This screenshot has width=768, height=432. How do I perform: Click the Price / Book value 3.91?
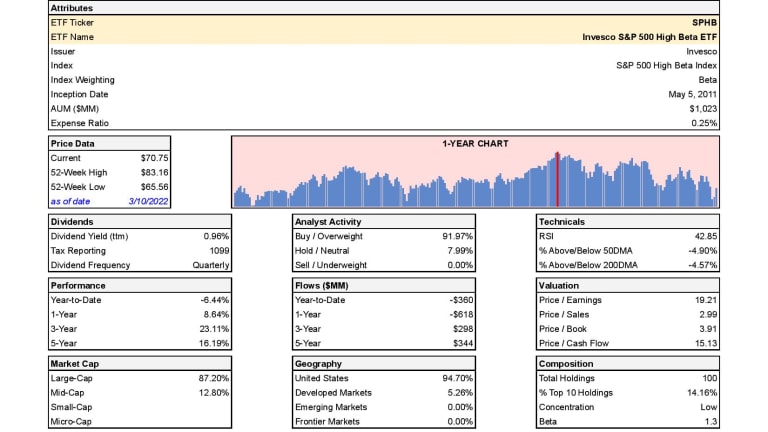[708, 329]
